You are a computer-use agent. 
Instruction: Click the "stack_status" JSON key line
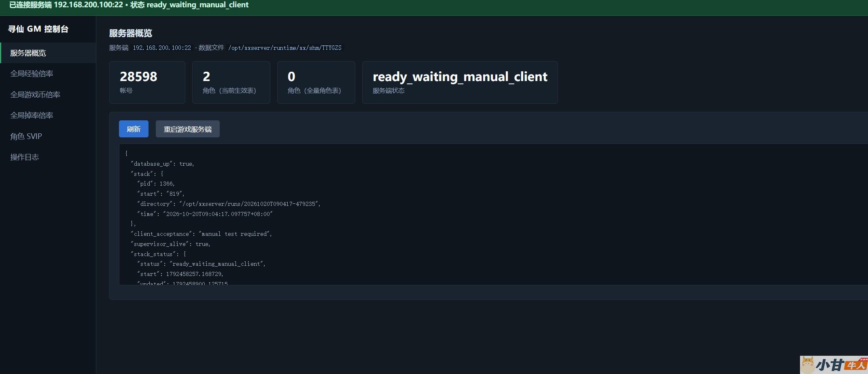point(158,254)
